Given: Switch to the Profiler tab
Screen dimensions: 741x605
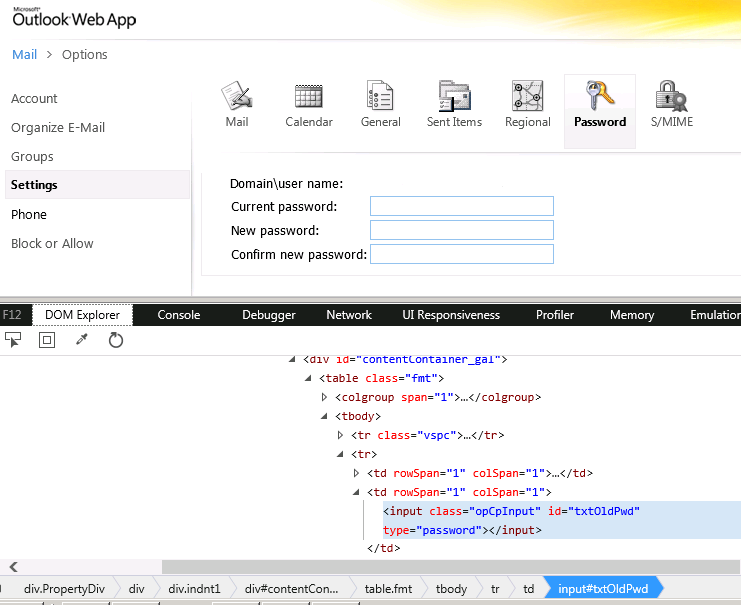Looking at the screenshot, I should coord(555,315).
